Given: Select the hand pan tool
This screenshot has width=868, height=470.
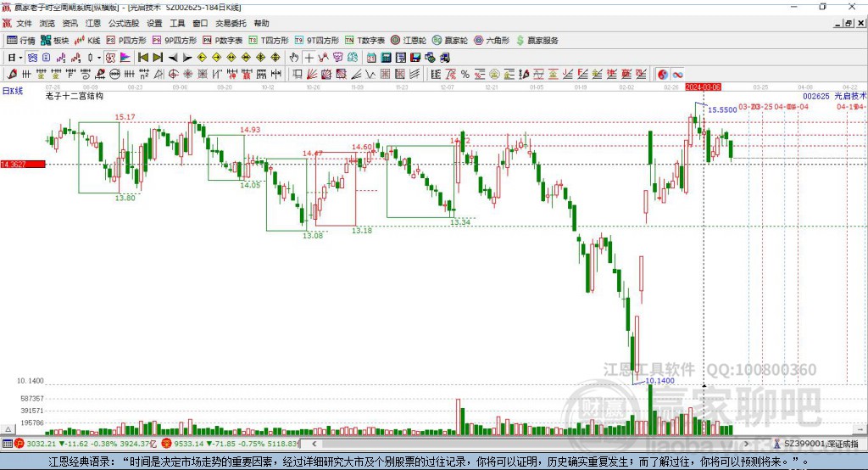Looking at the screenshot, I should point(293,58).
